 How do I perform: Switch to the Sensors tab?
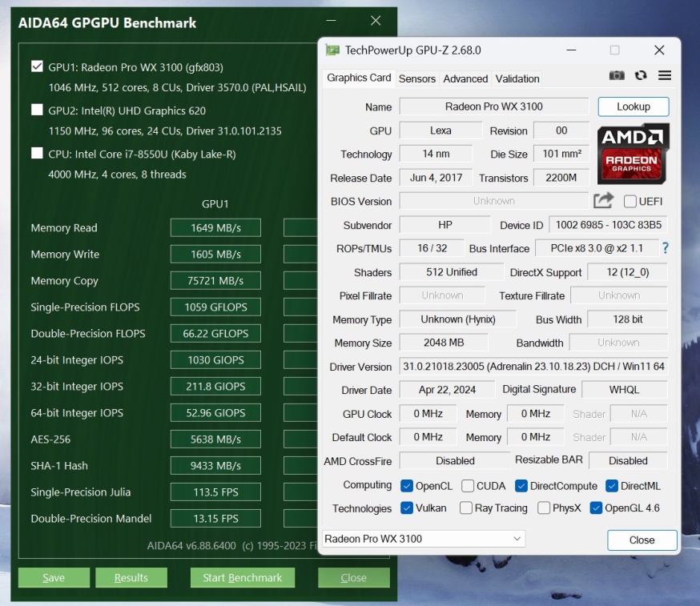[x=416, y=78]
